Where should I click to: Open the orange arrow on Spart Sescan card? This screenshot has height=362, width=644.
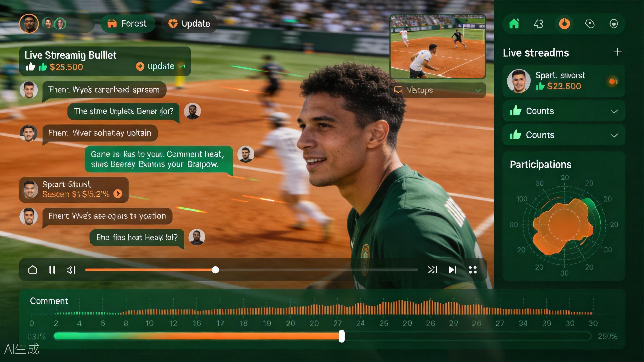click(118, 194)
